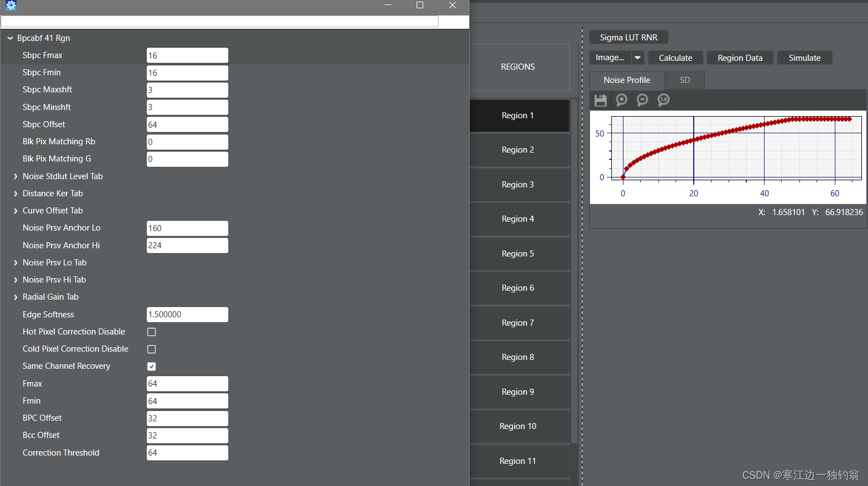The height and width of the screenshot is (486, 868).
Task: Select Region 5 in the list
Action: (x=519, y=254)
